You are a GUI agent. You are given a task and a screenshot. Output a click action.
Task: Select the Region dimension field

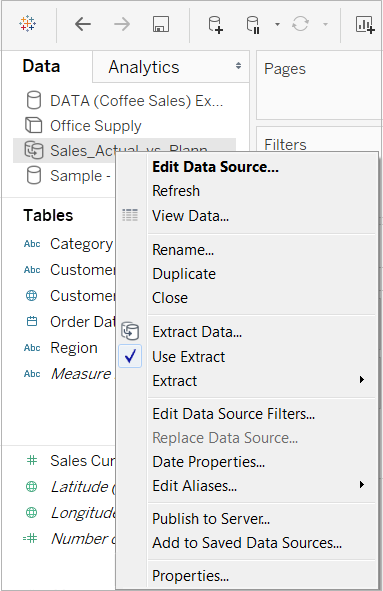tap(74, 348)
